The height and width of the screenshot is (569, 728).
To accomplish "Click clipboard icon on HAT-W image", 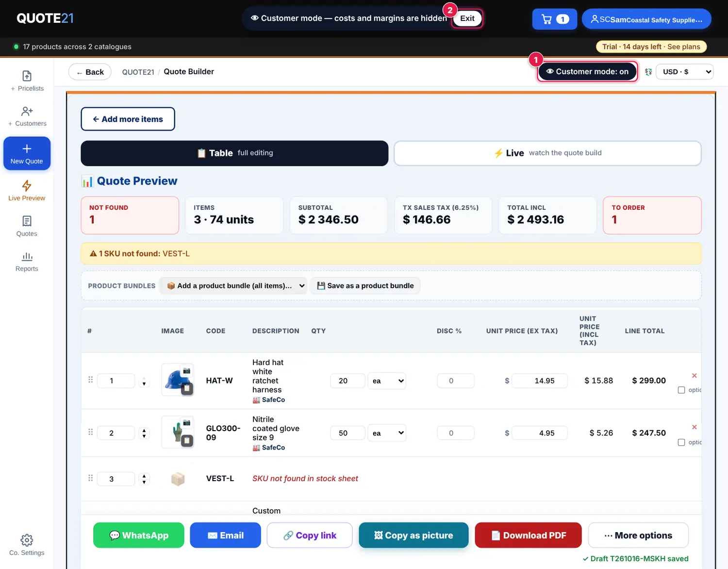I will pos(187,388).
